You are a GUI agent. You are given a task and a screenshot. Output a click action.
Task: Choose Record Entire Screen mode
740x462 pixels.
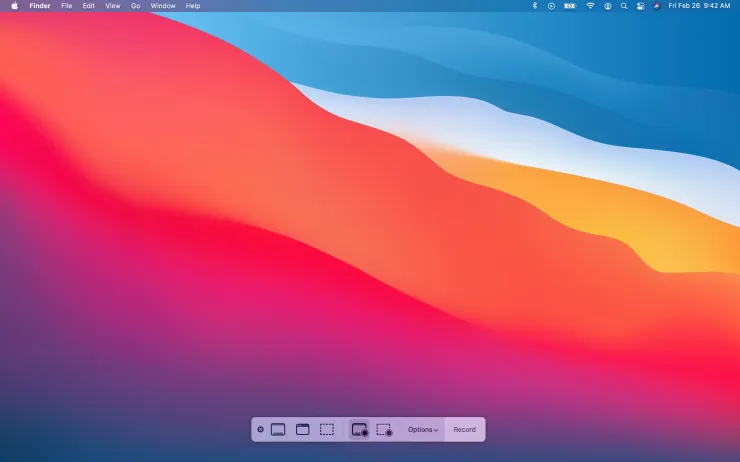(359, 430)
